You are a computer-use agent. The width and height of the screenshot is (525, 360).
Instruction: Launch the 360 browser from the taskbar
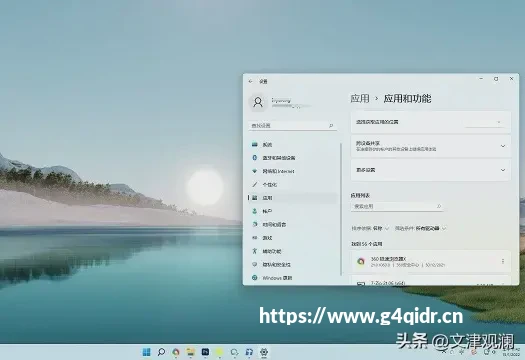[176, 352]
